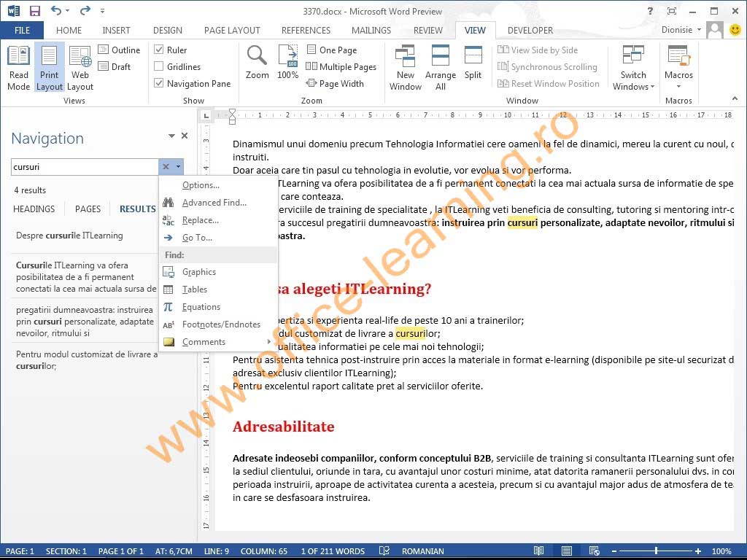This screenshot has height=560, width=747.
Task: Select Multiple Pages zoom option
Action: click(x=341, y=66)
